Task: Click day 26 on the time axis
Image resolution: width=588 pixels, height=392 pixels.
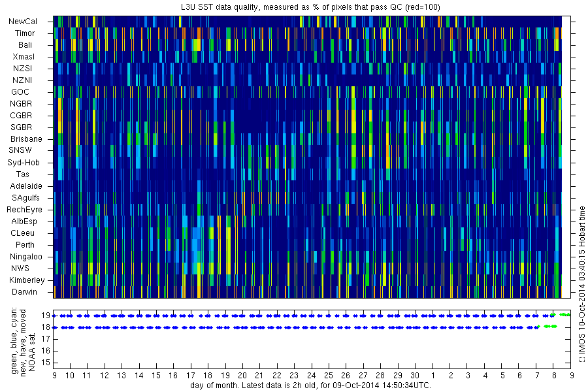Action: [x=346, y=376]
